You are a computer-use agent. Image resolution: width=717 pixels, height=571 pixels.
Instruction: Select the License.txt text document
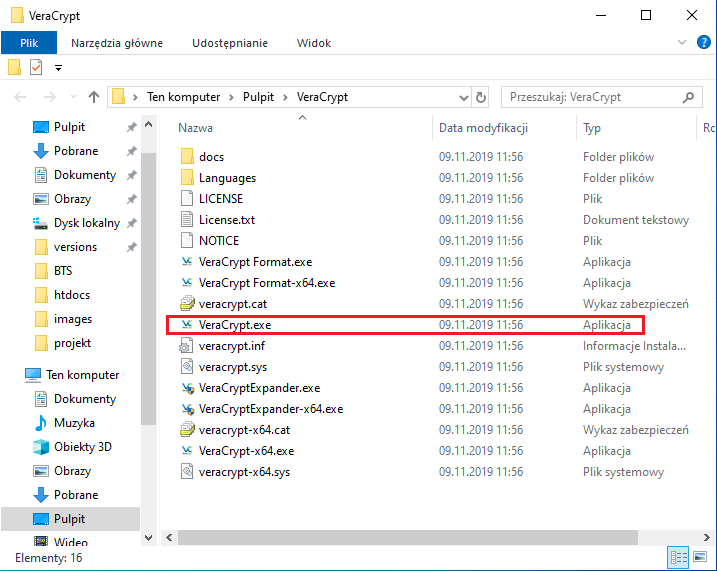tap(226, 220)
